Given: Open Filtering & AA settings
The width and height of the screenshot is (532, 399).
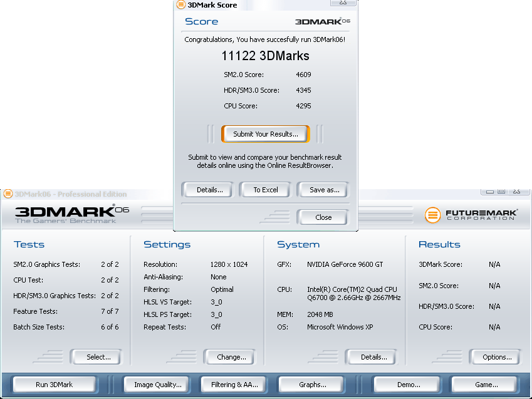Looking at the screenshot, I should [x=234, y=385].
